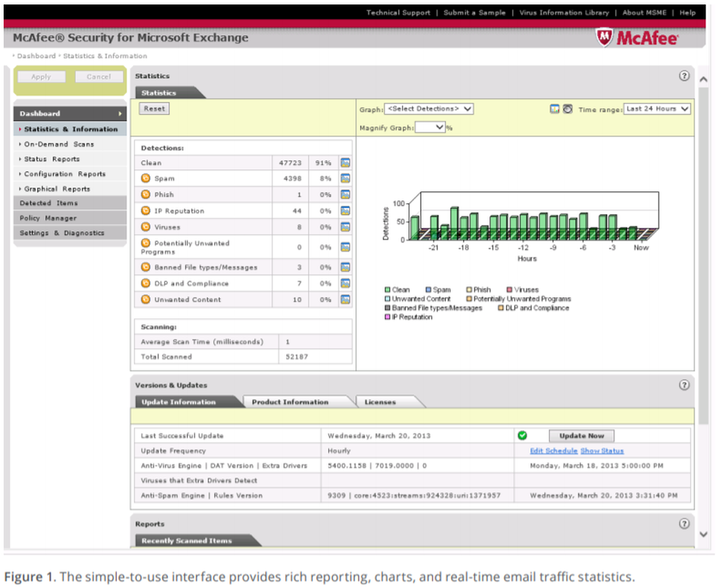The width and height of the screenshot is (723, 588).
Task: Open graph icon for DLP and Compliance
Action: pyautogui.click(x=345, y=284)
